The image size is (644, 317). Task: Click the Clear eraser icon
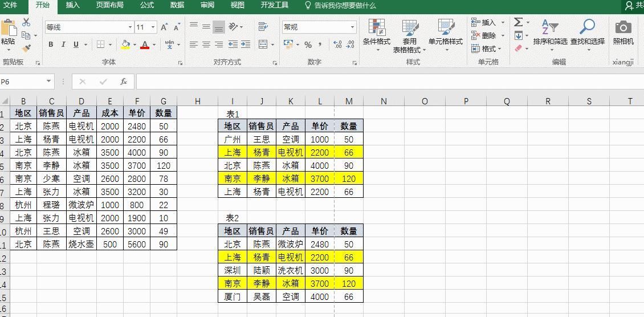[x=518, y=48]
